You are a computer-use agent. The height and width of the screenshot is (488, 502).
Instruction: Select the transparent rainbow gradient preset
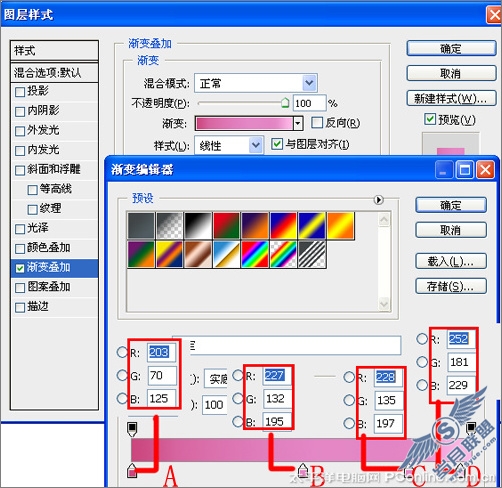point(284,254)
